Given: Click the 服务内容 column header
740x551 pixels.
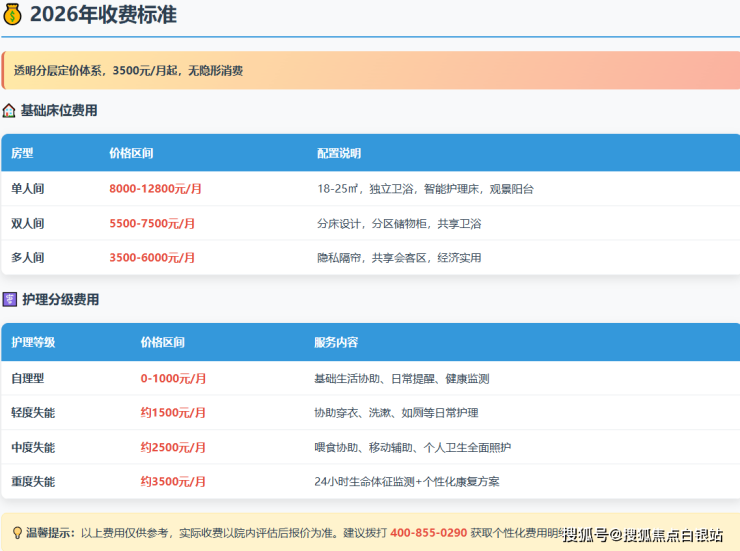Looking at the screenshot, I should point(336,342).
